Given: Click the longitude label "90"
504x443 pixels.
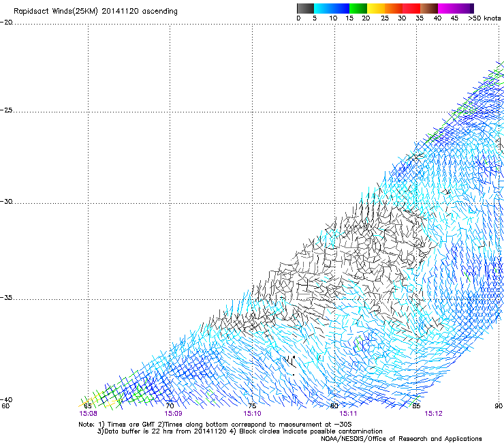Looking at the screenshot, I should [499, 406].
